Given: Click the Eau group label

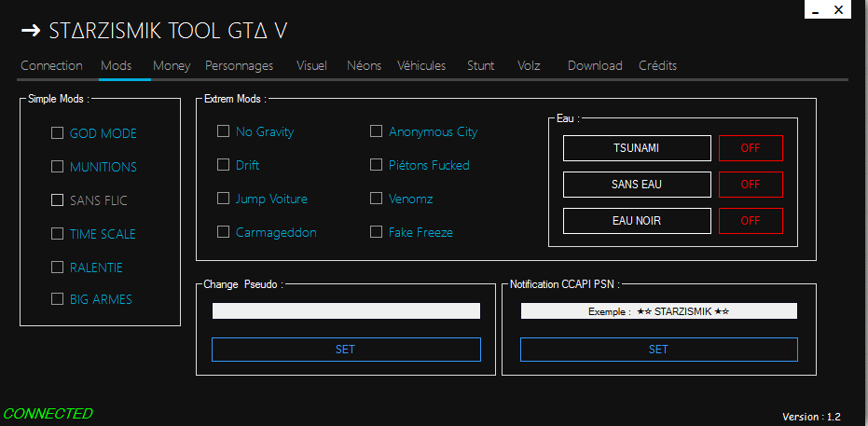Looking at the screenshot, I should [x=568, y=118].
